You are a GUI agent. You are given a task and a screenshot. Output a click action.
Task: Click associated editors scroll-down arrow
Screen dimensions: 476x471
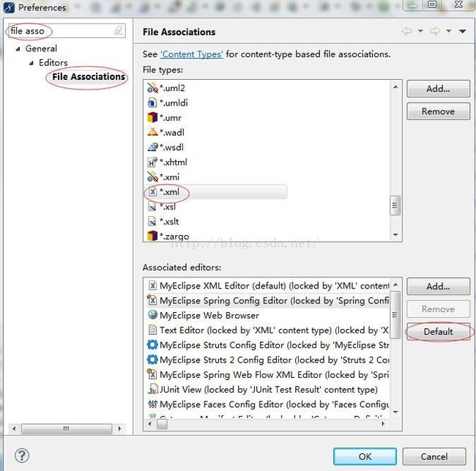(x=395, y=412)
